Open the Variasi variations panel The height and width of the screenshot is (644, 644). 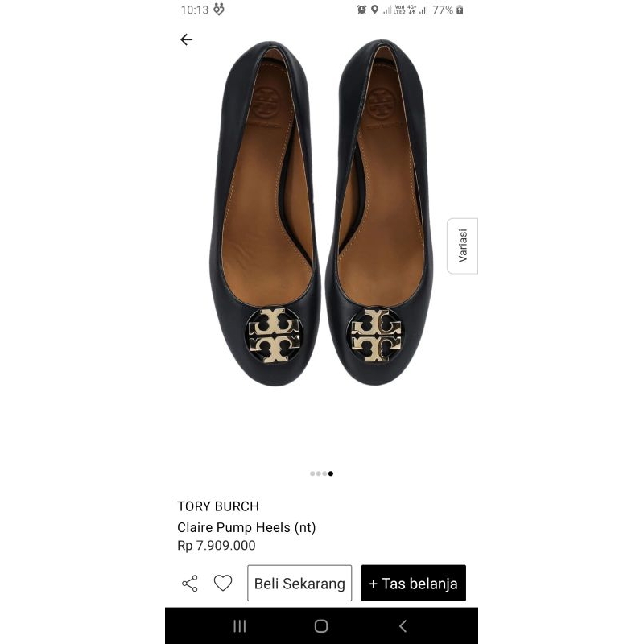click(x=462, y=246)
